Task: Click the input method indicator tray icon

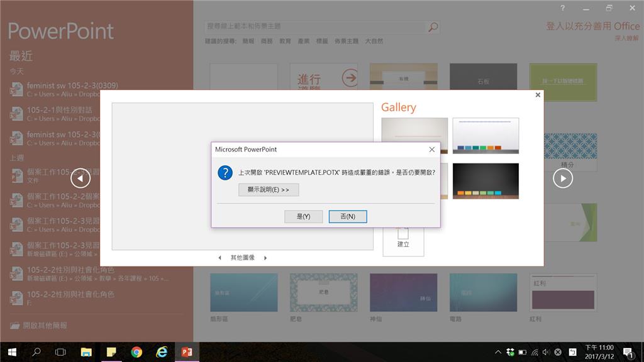Action: click(572, 352)
